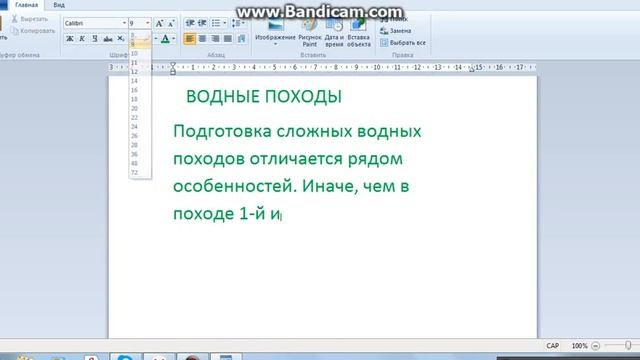Insert date and time (Дата и время)
The height and width of the screenshot is (360, 640).
tap(334, 33)
